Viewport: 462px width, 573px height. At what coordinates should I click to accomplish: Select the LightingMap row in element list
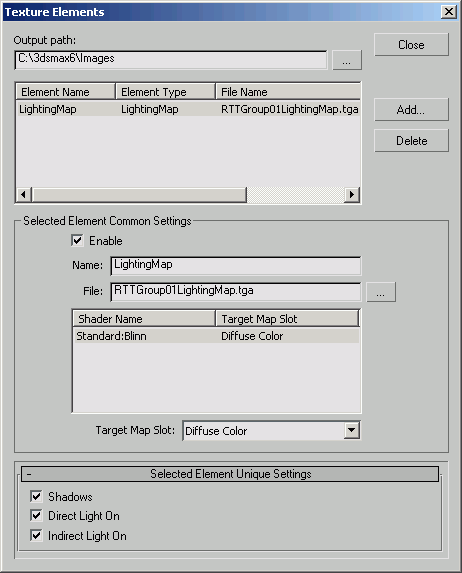pyautogui.click(x=188, y=109)
